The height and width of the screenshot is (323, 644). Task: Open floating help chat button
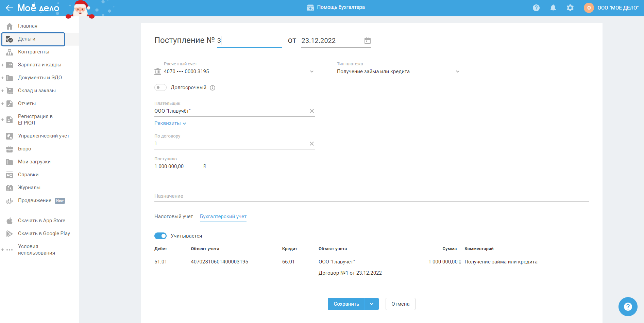pos(628,307)
